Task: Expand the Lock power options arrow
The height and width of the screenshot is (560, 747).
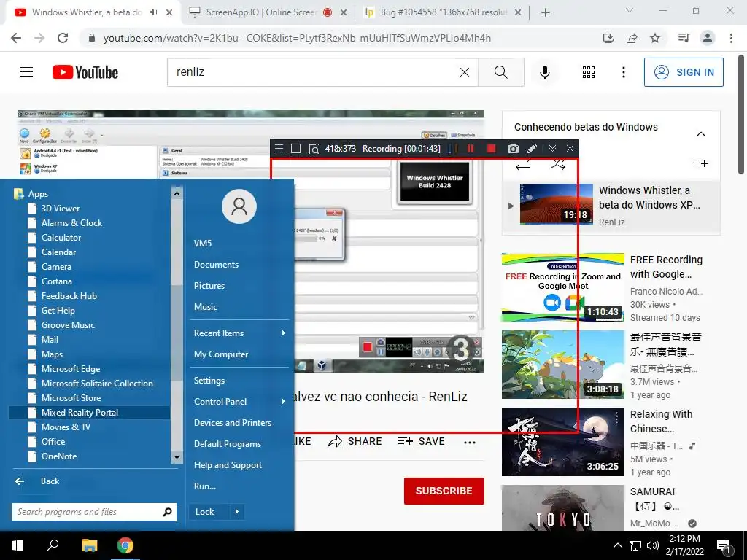Action: (x=237, y=512)
